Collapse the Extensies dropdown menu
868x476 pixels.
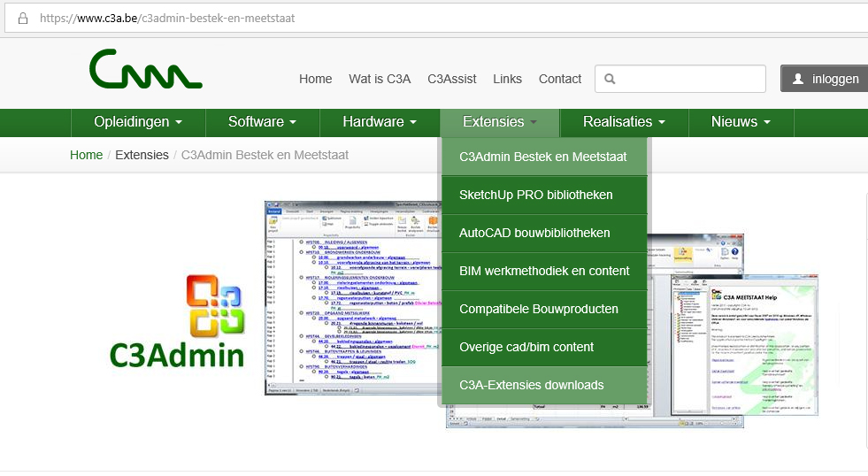click(500, 122)
